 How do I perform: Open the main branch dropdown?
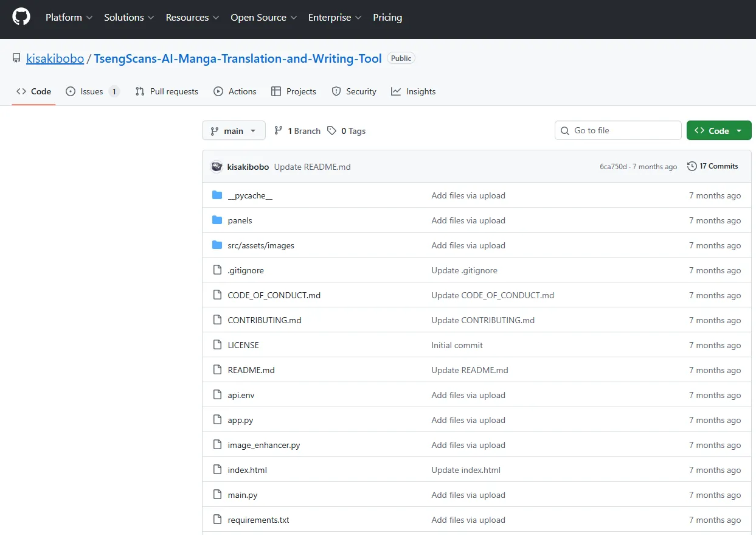[234, 131]
